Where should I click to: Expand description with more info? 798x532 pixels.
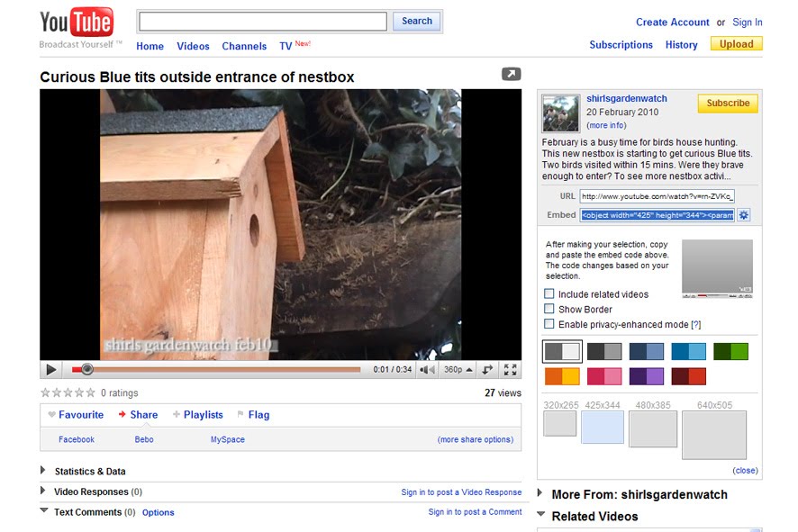tap(606, 125)
